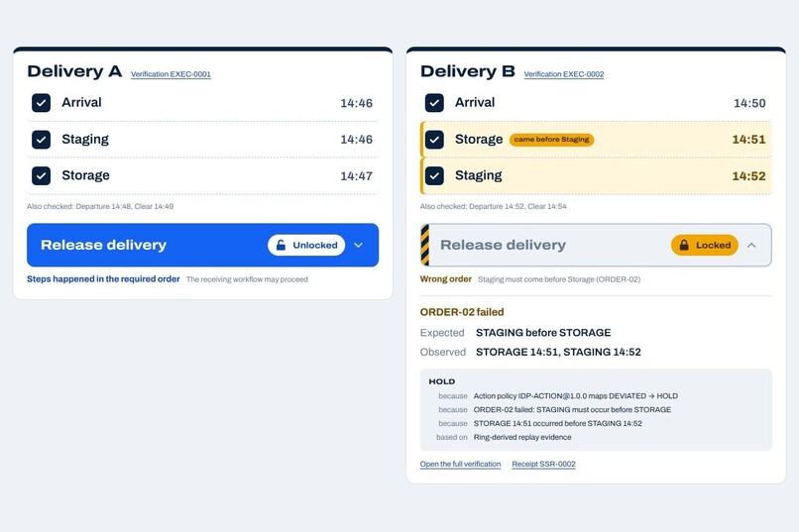Toggle the Staging checkbox in Delivery A
Screen dimensions: 799x532
(41, 140)
